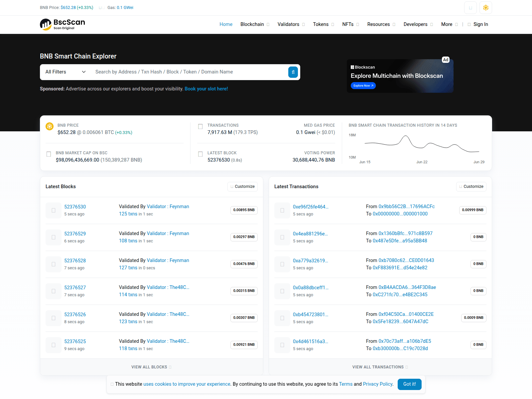Viewport: 532px width, 399px height.
Task: Open the Blockscan ad banner
Action: point(400,76)
